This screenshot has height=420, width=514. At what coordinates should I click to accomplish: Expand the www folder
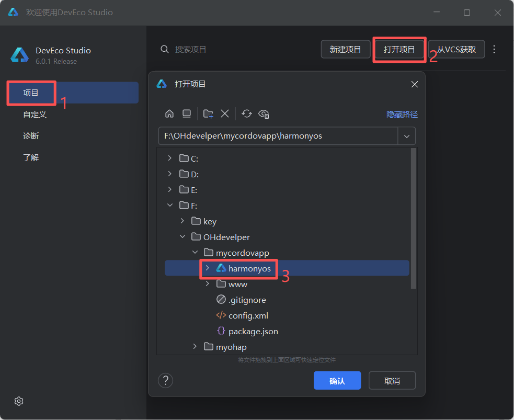coord(207,283)
